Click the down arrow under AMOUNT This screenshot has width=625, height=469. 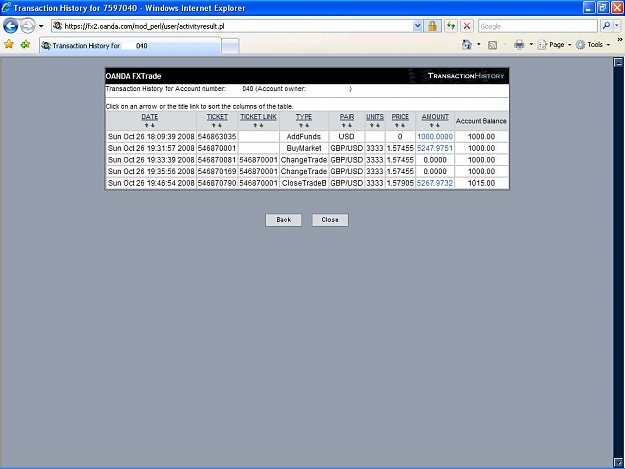tap(438, 126)
